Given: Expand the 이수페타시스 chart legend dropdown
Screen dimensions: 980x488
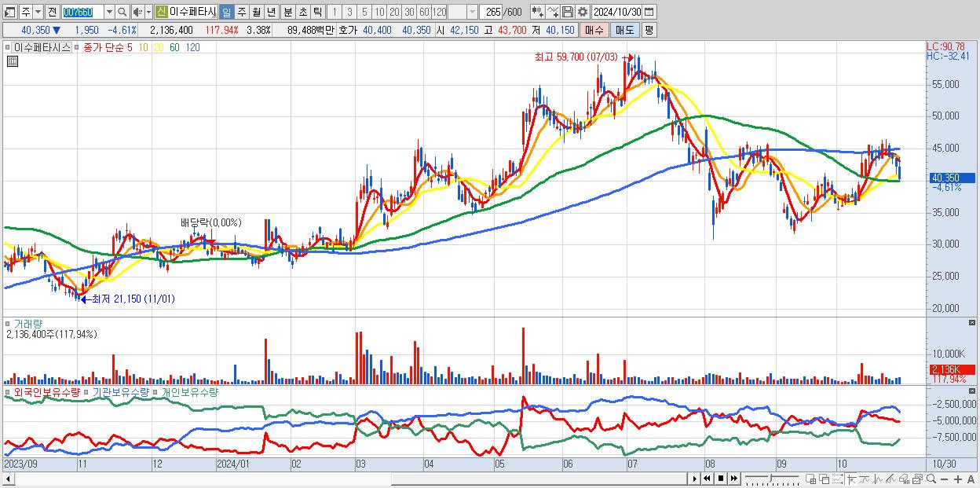Looking at the screenshot, I should 8,47.
